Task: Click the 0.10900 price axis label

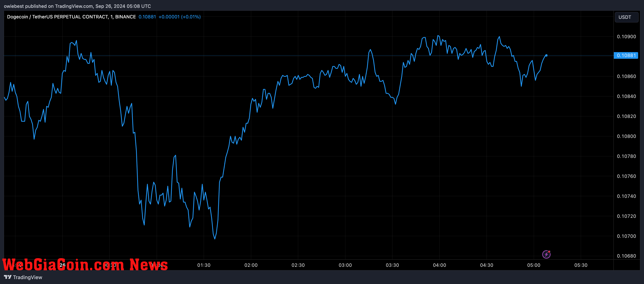Action: [626, 36]
